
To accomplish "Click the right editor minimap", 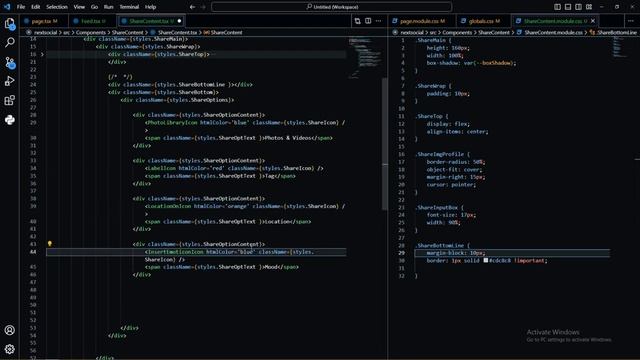I will click(x=619, y=48).
